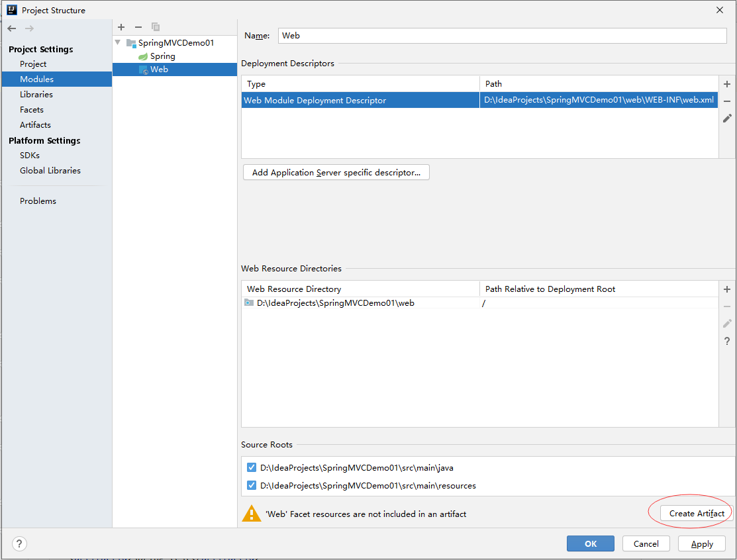Click the add module plus icon
This screenshot has width=737, height=560.
(x=121, y=27)
